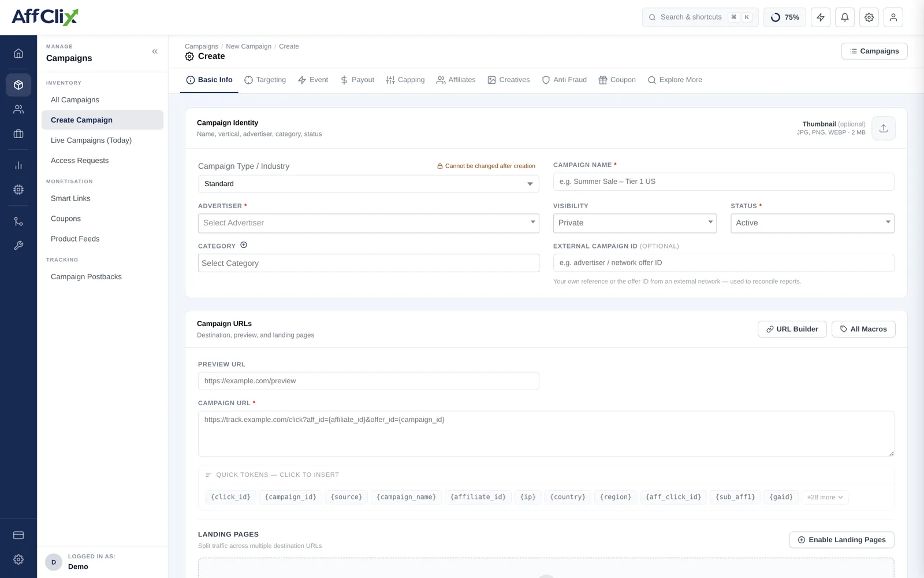Screen dimensions: 924x578
Task: Switch to the Anti Fraud tab
Action: coord(564,80)
